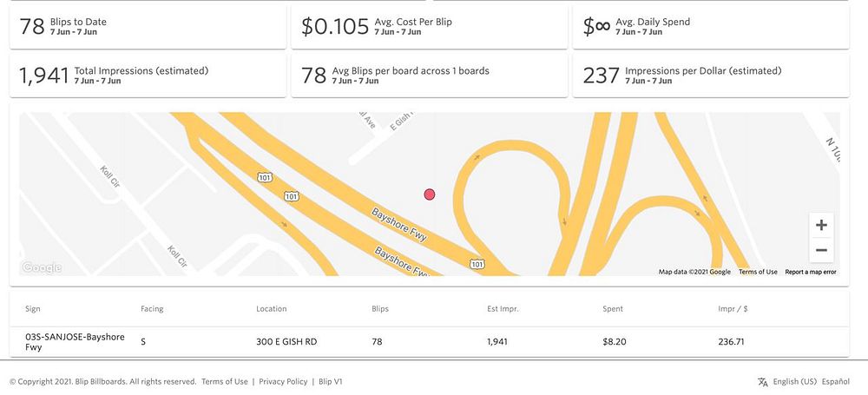Sort by the Blips column header
Screen dimensions: 868x395
point(380,308)
